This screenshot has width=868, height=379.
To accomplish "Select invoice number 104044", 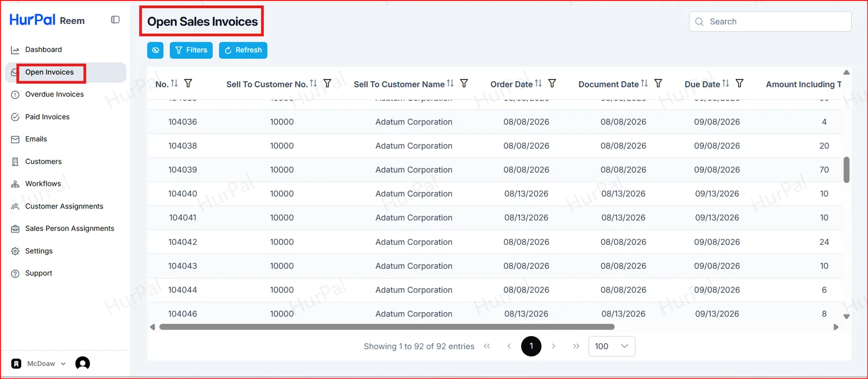I will [182, 290].
